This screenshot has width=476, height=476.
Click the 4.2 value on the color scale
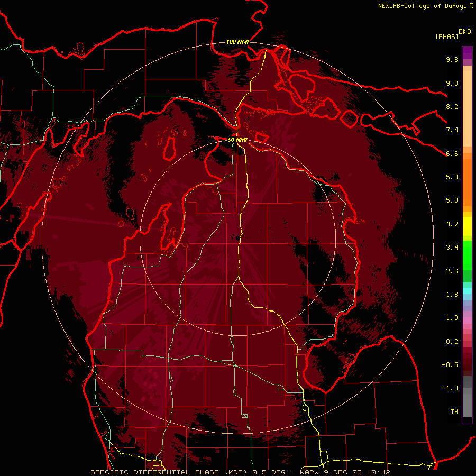[x=452, y=224]
